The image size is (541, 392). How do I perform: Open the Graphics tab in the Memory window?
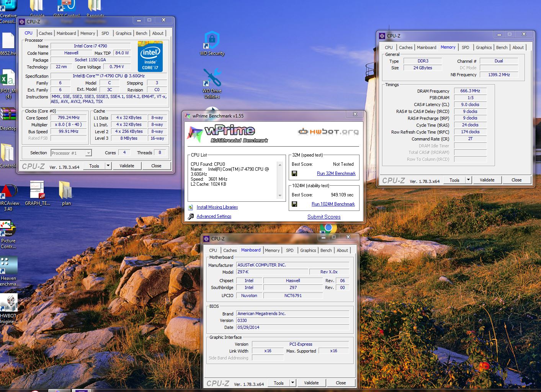pyautogui.click(x=484, y=47)
